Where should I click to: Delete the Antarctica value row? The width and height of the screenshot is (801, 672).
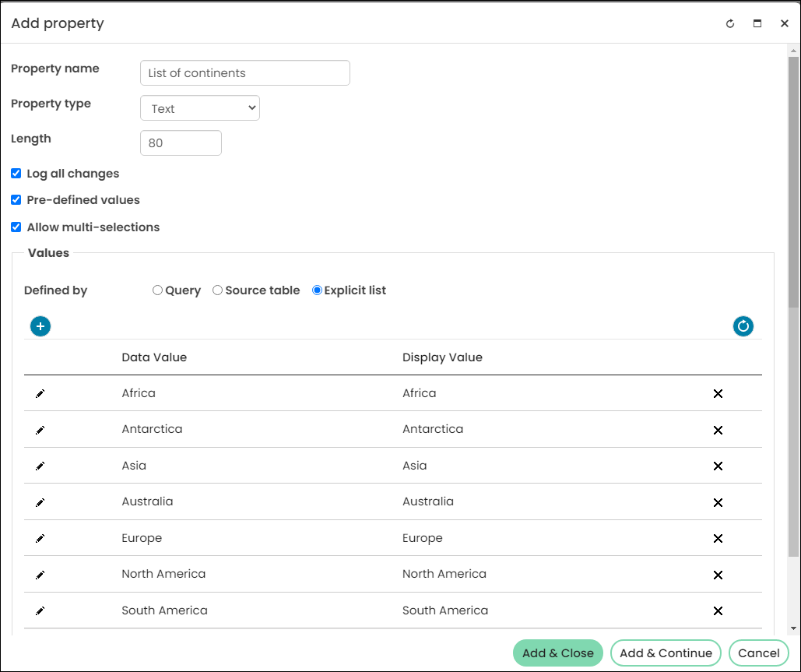point(718,431)
